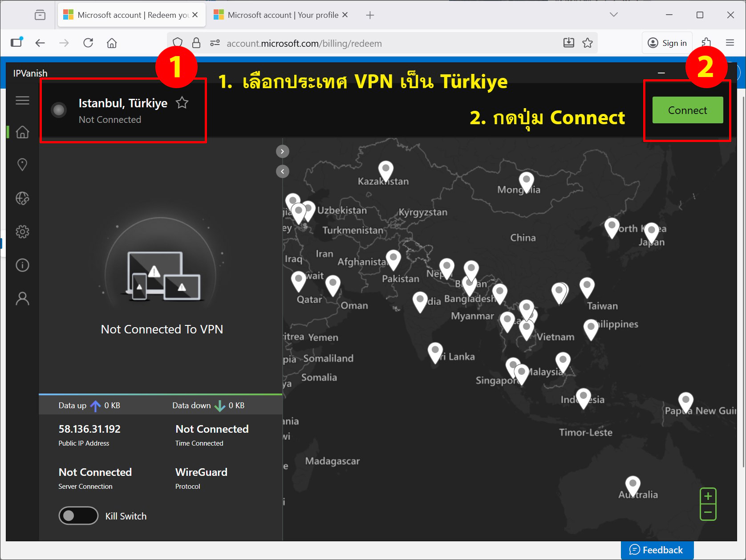
Task: Click the browser address bar URL
Action: tap(304, 43)
